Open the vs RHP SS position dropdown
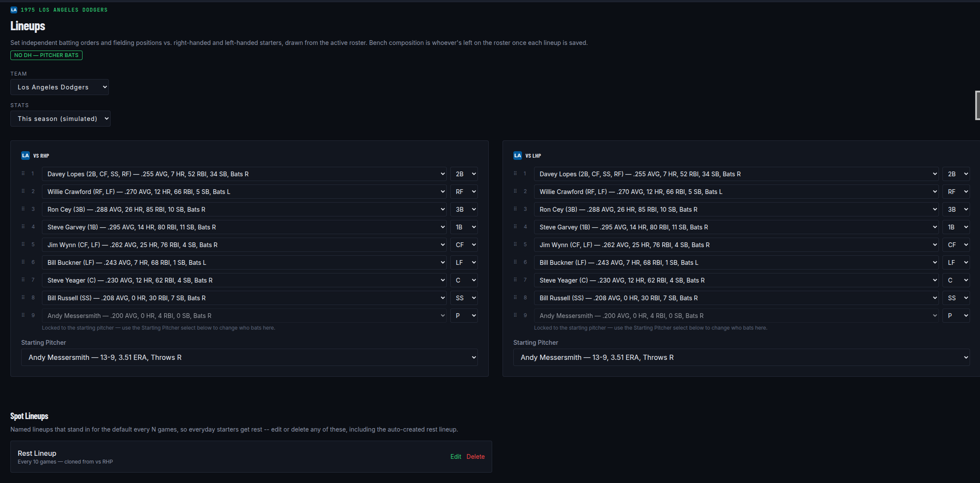980x483 pixels. click(x=464, y=298)
